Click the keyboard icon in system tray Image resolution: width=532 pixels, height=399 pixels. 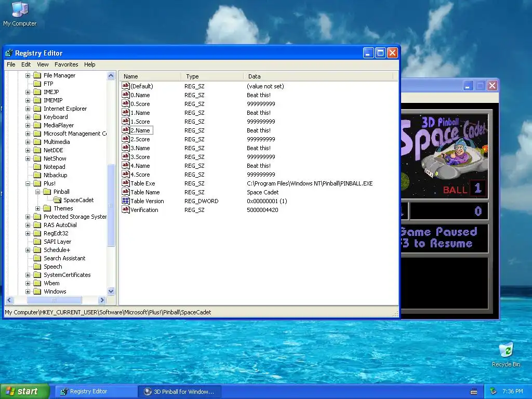pos(474,392)
